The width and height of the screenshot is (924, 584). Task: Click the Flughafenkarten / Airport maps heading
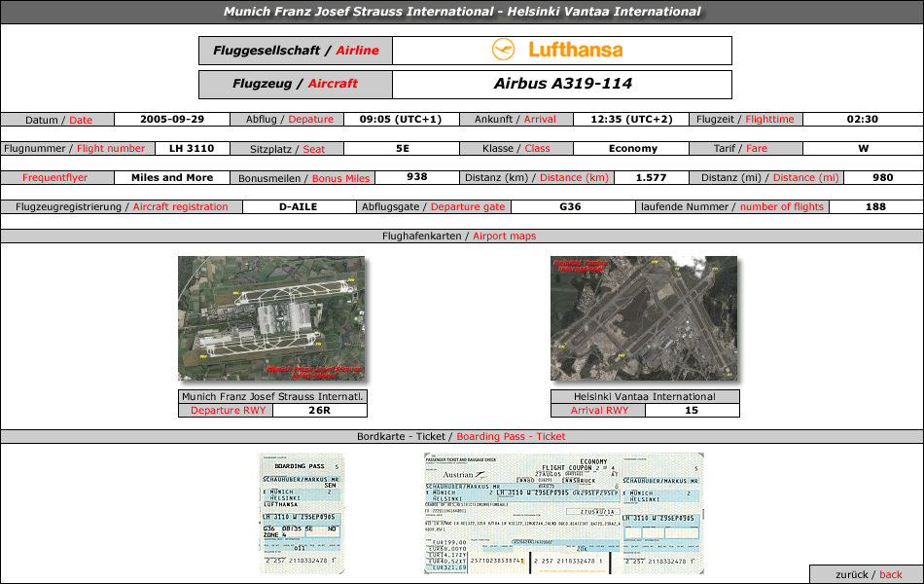(459, 236)
